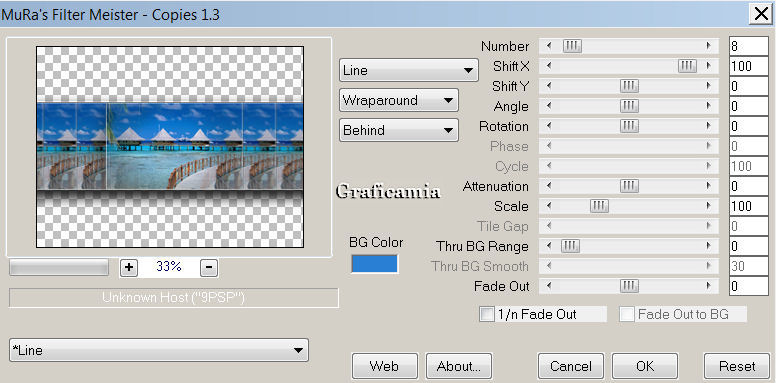The image size is (776, 383).
Task: Click left arrow of Shift X slider
Action: tap(549, 66)
